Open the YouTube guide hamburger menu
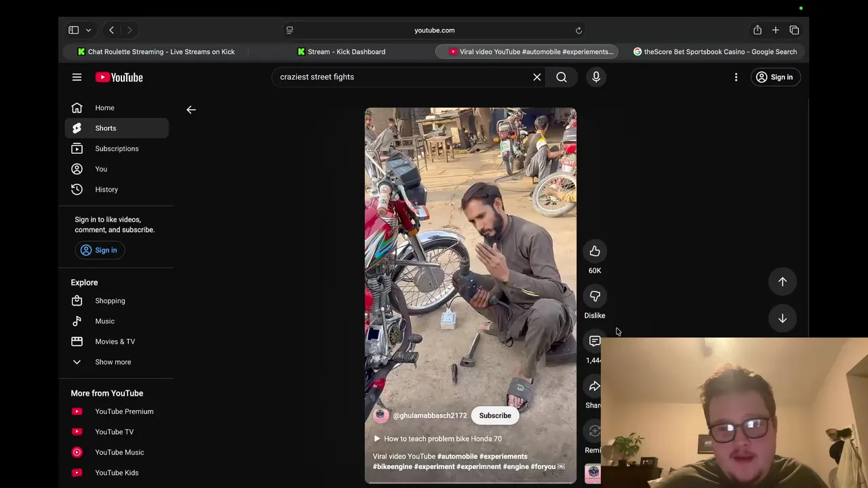 tap(77, 77)
